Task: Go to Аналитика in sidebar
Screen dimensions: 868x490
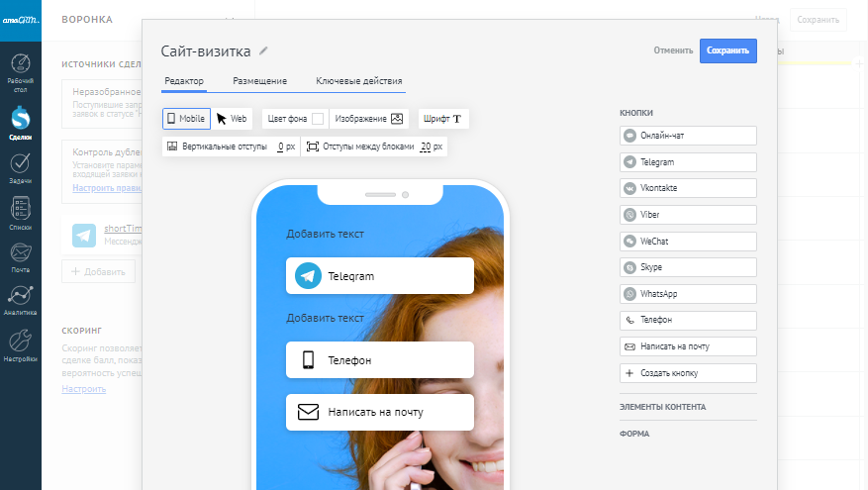Action: coord(20,301)
